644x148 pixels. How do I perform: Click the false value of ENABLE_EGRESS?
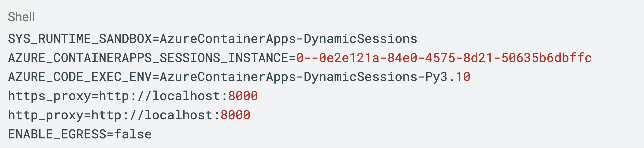[x=133, y=134]
